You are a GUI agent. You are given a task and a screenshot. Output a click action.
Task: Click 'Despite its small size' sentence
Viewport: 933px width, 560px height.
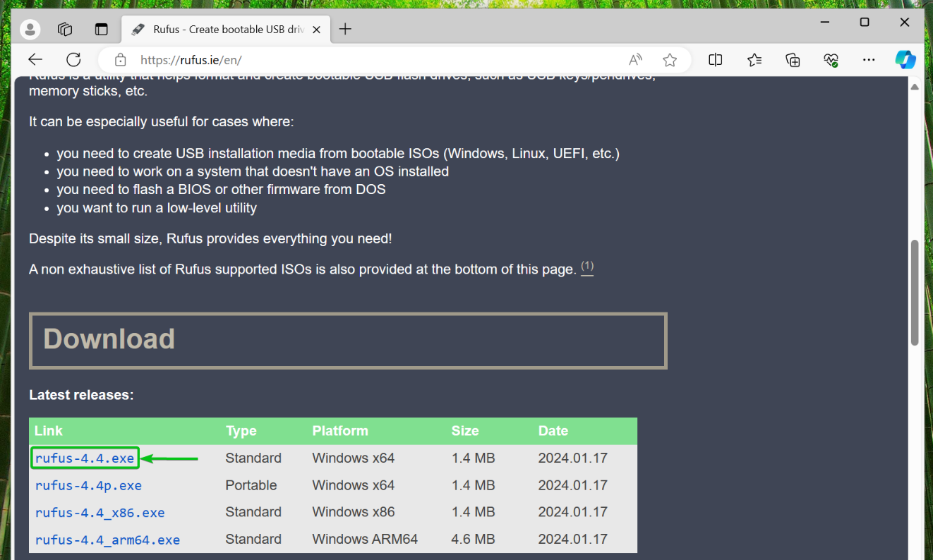(x=210, y=239)
